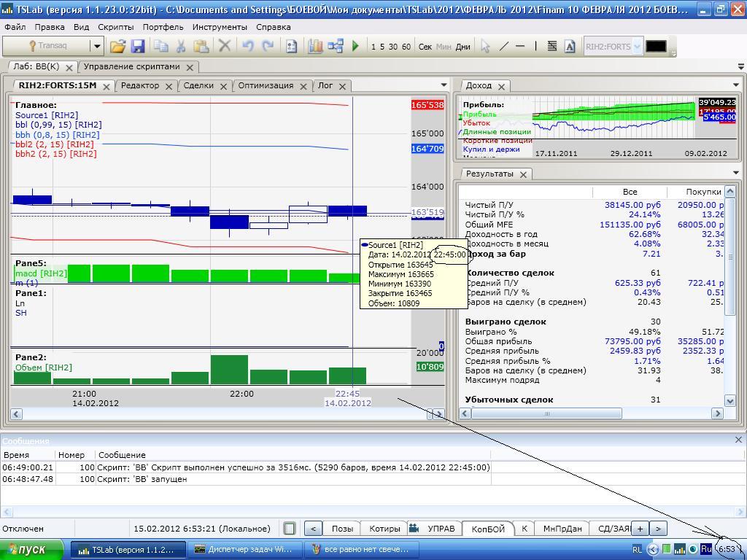
Task: Switch to the Оптимизация tab
Action: 266,85
